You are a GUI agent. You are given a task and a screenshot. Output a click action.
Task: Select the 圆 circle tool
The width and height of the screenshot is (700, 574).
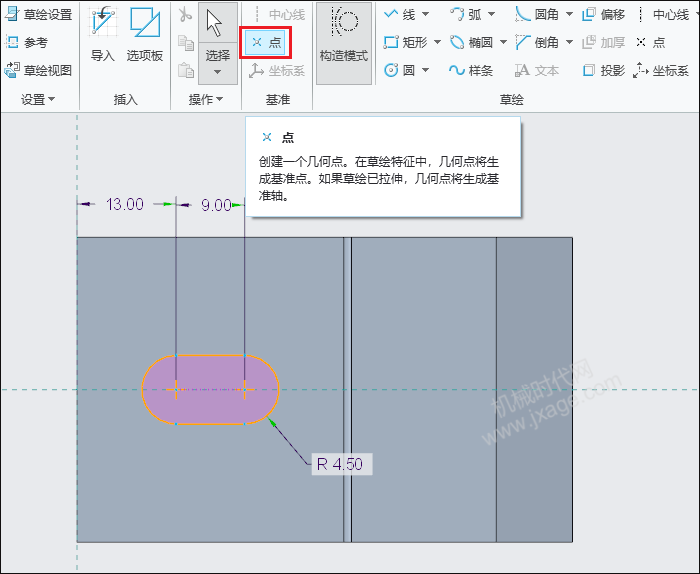(400, 70)
